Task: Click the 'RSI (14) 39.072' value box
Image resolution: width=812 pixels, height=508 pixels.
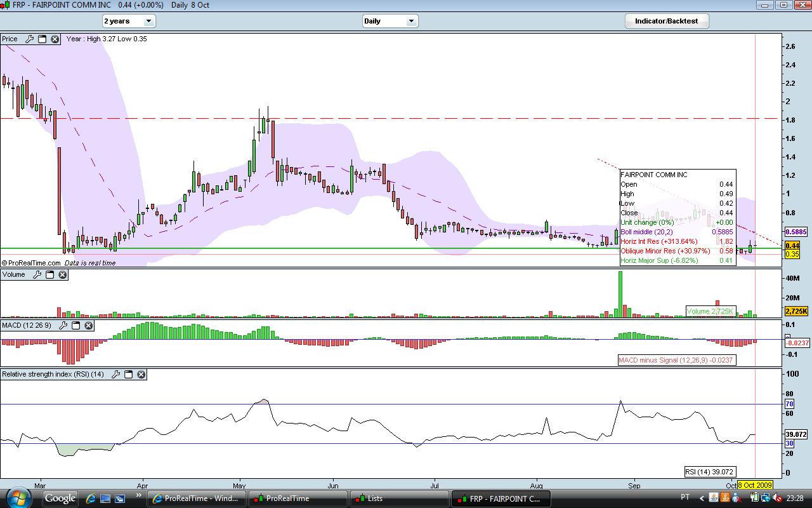Action: (710, 472)
